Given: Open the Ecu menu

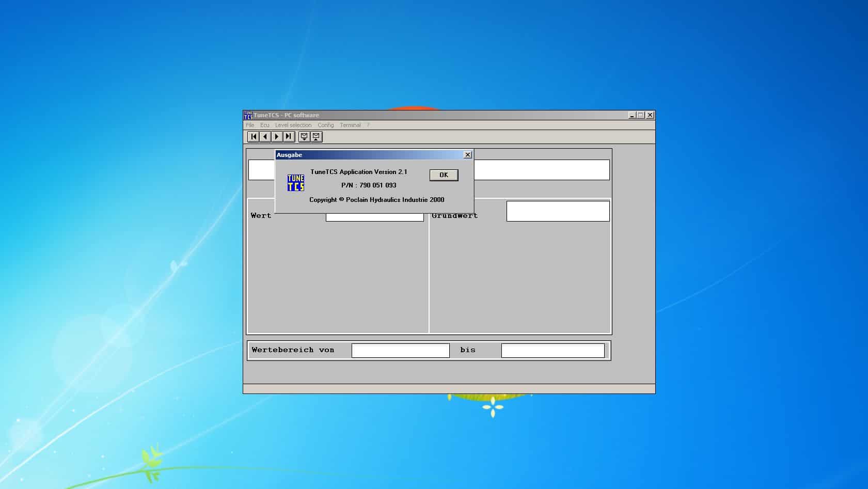Looking at the screenshot, I should tap(265, 125).
